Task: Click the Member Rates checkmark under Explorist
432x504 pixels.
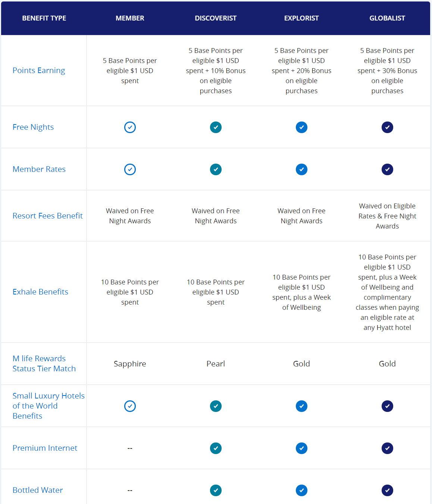Action: pyautogui.click(x=301, y=169)
